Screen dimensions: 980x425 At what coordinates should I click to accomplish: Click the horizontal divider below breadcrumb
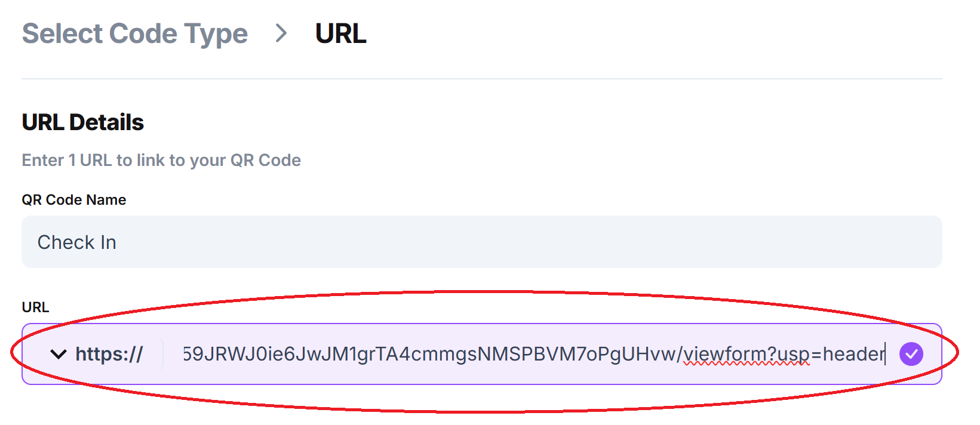click(482, 78)
